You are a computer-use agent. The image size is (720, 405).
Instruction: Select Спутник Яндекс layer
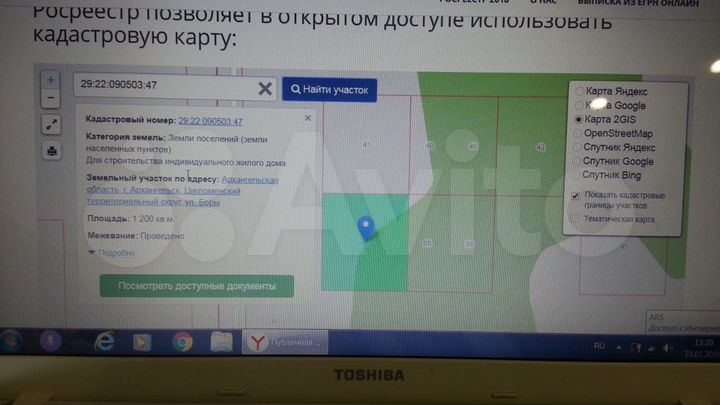(615, 147)
